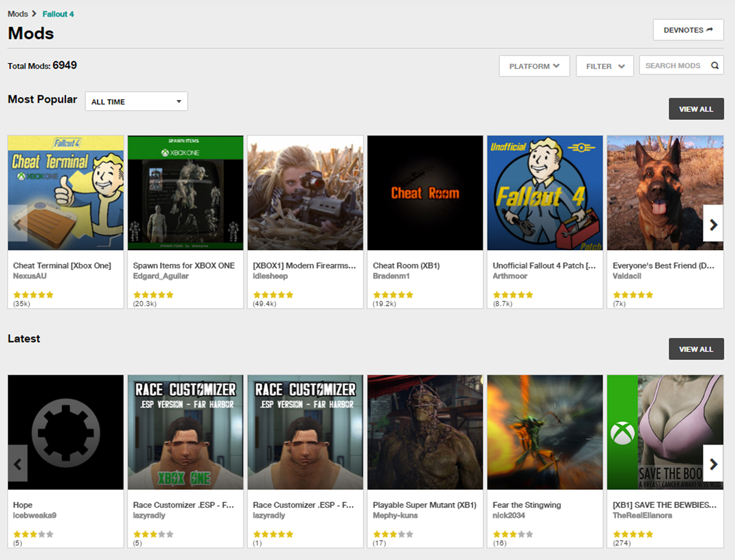Click the Hope mod title
The width and height of the screenshot is (735, 560).
point(23,505)
